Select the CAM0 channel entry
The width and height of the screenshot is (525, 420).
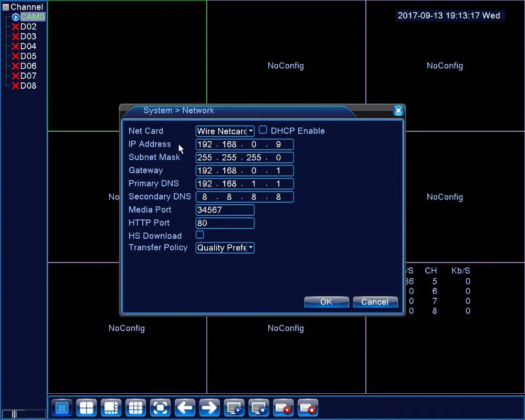click(x=33, y=17)
